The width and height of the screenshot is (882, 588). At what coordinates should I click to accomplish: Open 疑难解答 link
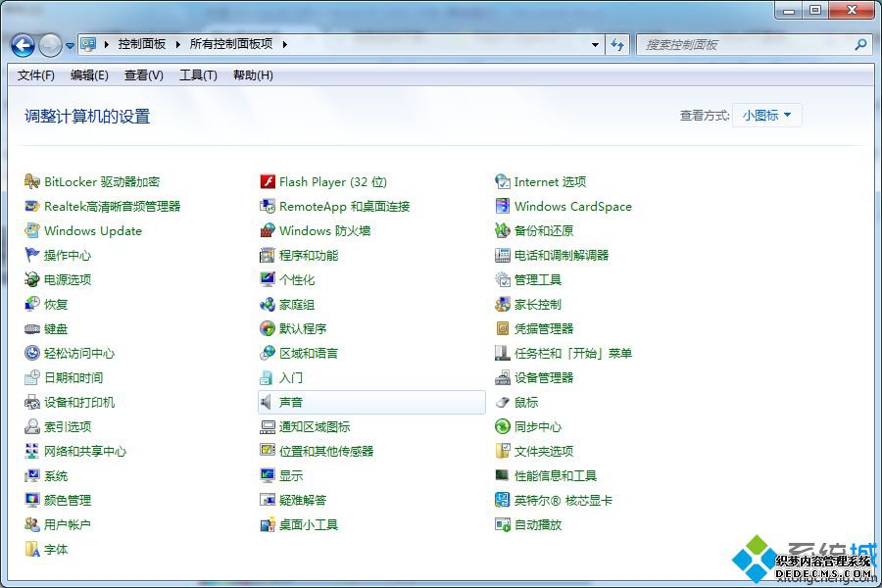point(303,500)
